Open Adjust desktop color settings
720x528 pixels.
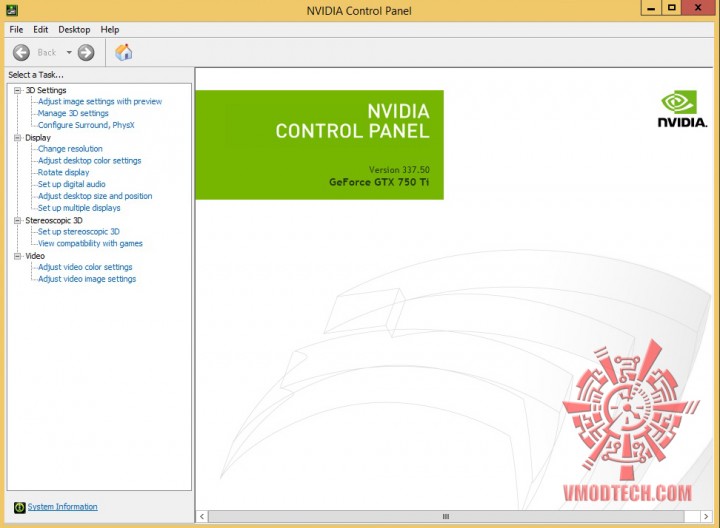click(89, 161)
